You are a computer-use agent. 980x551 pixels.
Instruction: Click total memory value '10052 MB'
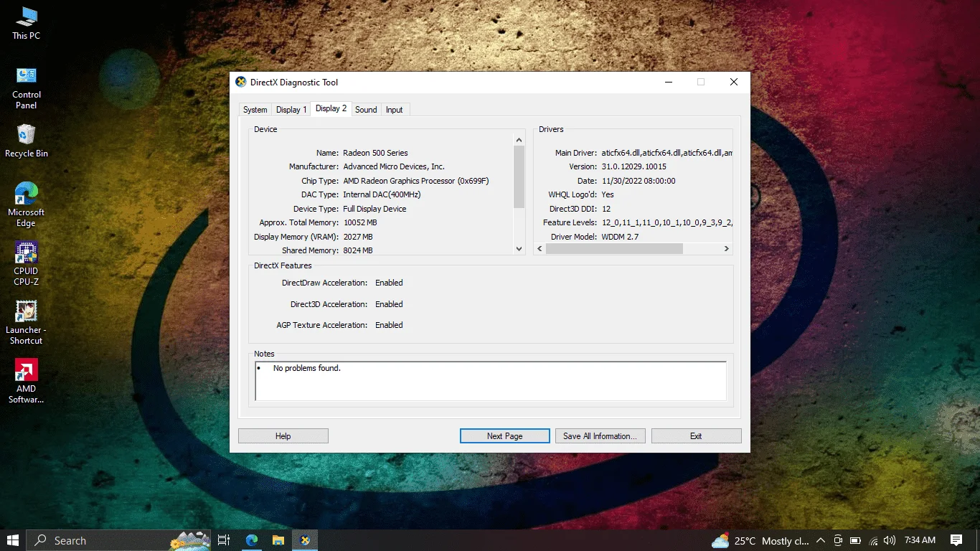(360, 222)
